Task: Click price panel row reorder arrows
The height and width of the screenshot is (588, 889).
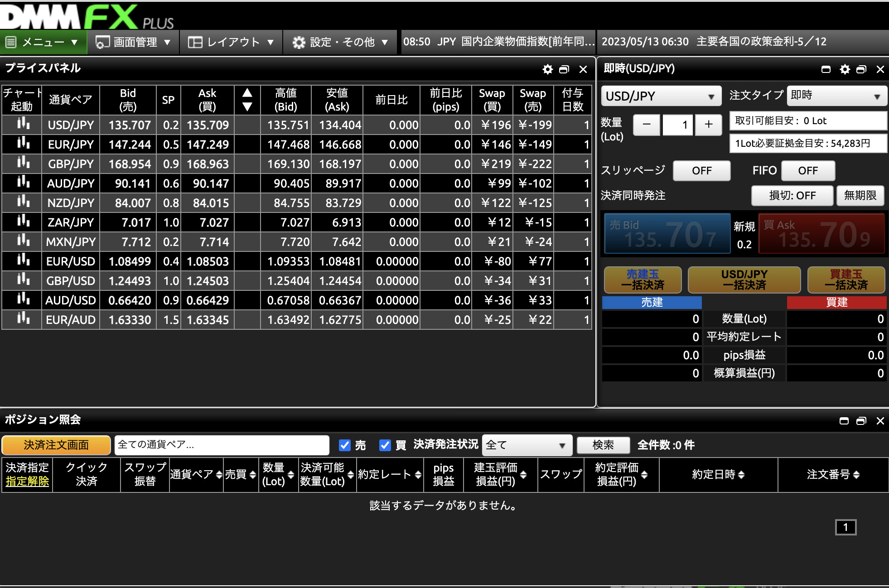Action: click(x=247, y=100)
